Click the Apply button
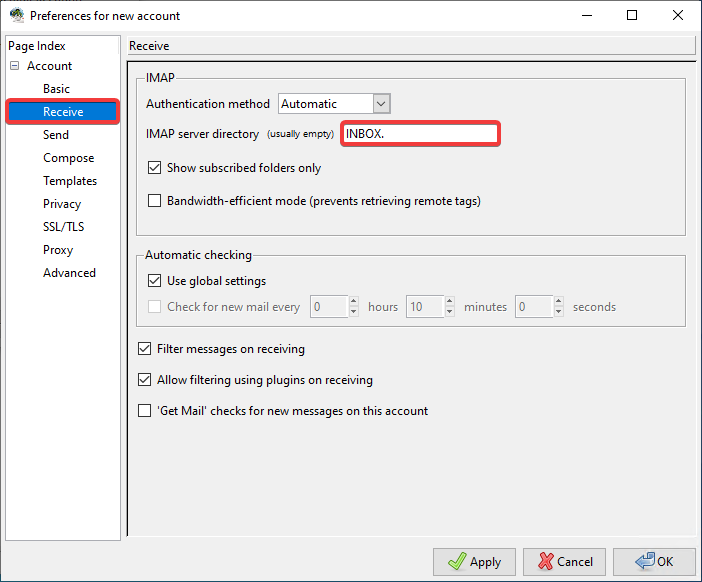The width and height of the screenshot is (702, 582). coord(474,562)
